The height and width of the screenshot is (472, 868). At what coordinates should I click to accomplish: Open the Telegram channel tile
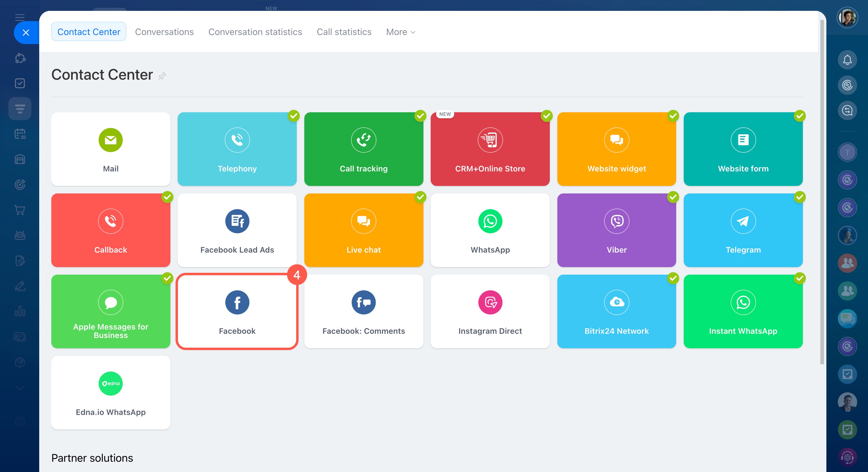coord(743,230)
